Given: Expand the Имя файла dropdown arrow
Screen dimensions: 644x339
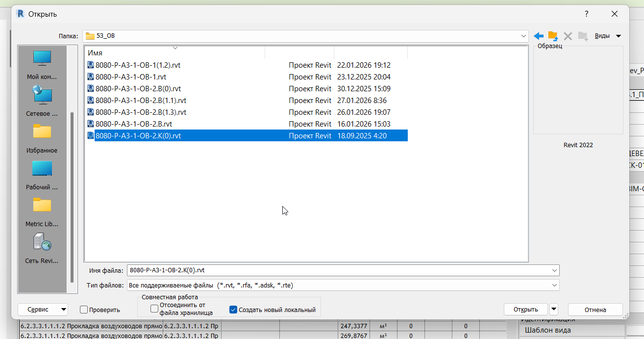Looking at the screenshot, I should pos(554,270).
